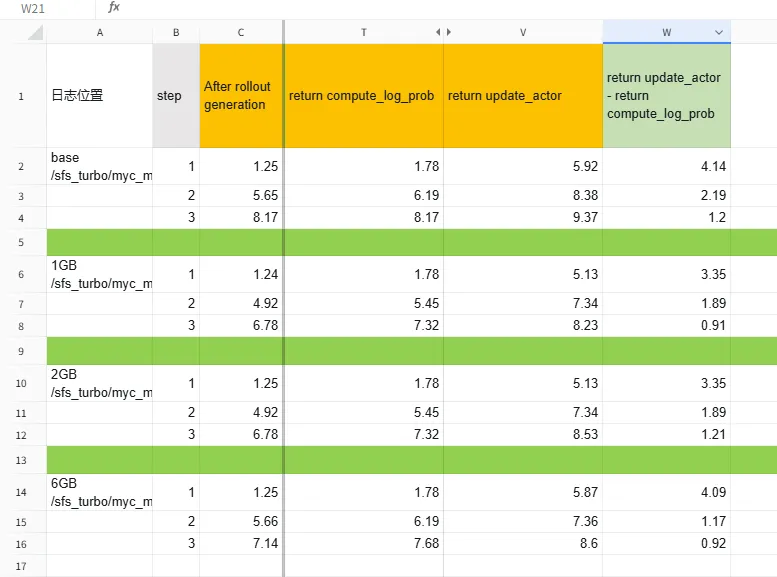Viewport: 777px width, 577px height.
Task: Select the '日志位置' cell
Action: (x=99, y=96)
